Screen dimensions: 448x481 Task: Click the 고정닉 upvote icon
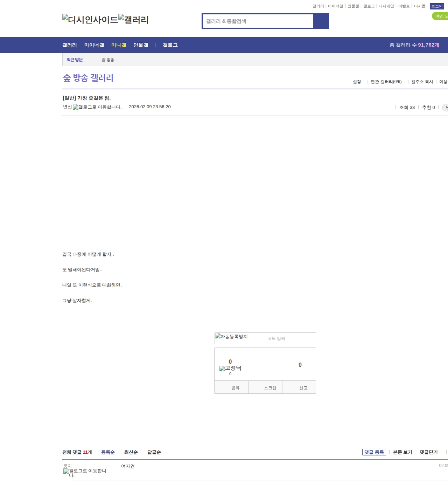tap(230, 368)
